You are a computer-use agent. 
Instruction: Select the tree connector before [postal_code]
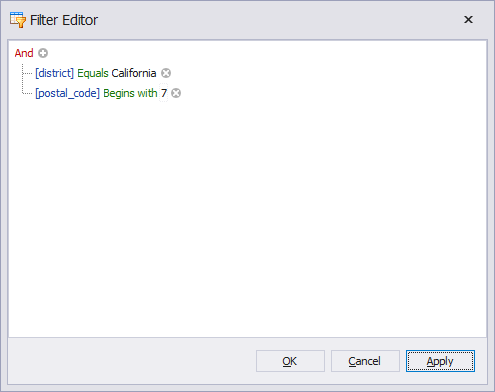(27, 93)
